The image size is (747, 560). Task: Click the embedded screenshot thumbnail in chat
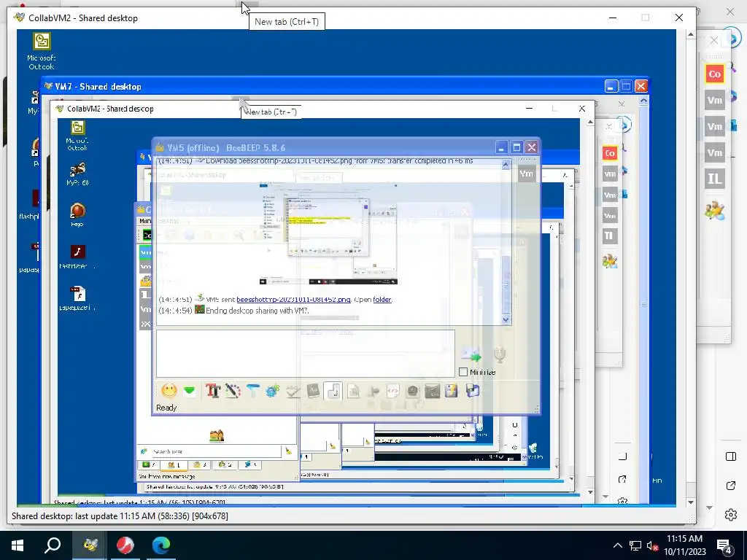pyautogui.click(x=328, y=233)
